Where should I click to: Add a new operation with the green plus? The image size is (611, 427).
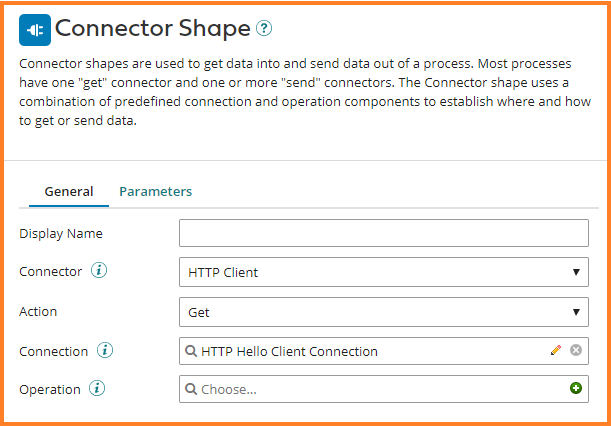[x=576, y=389]
